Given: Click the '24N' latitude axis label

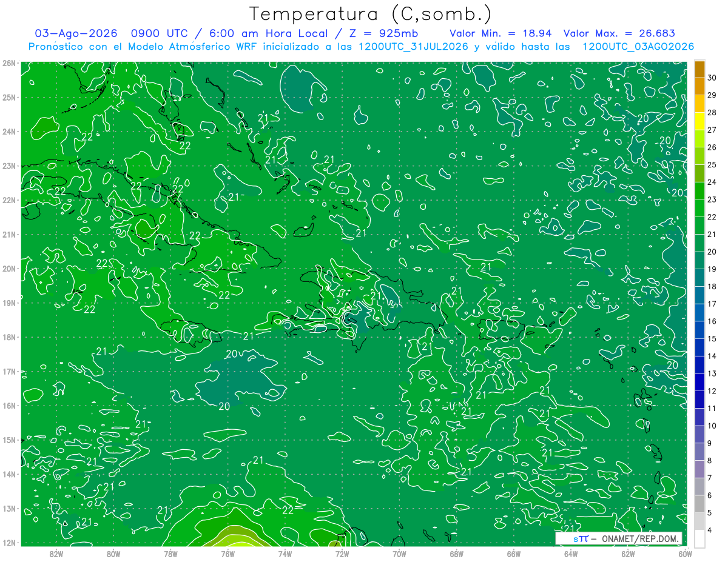Looking at the screenshot, I should coord(8,132).
